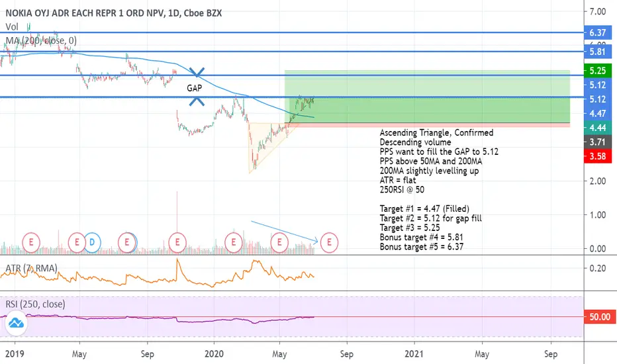Select the 'Target #1 = 4.47 (Filled)' line
The image size is (617, 364).
click(424, 208)
